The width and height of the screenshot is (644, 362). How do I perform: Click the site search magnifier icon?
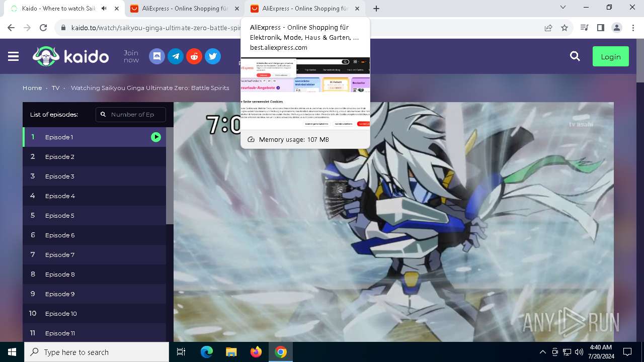tap(575, 56)
